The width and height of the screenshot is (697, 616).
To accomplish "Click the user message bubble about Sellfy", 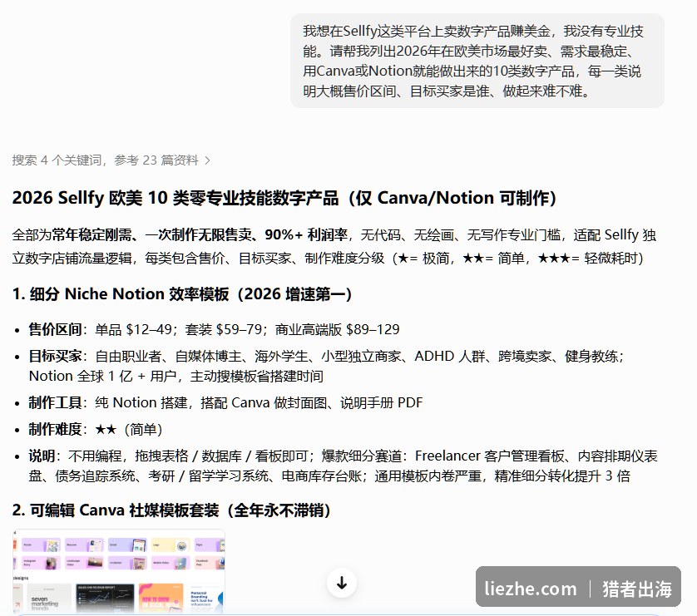I will [477, 61].
